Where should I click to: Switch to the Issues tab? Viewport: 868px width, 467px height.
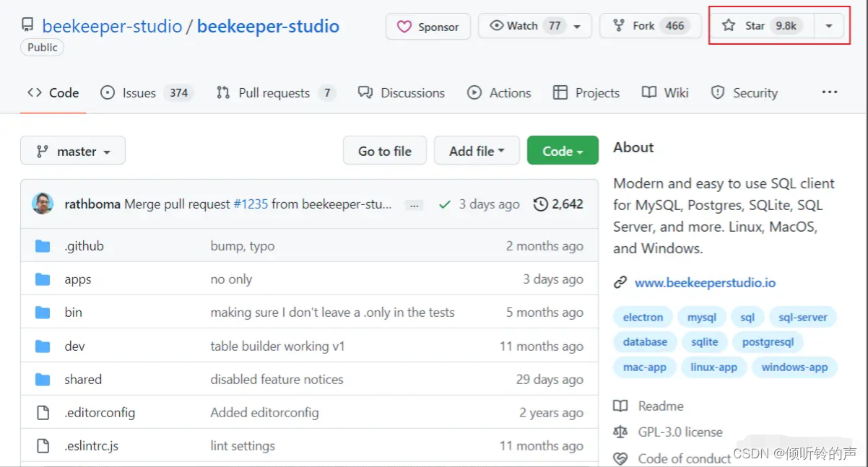(147, 92)
